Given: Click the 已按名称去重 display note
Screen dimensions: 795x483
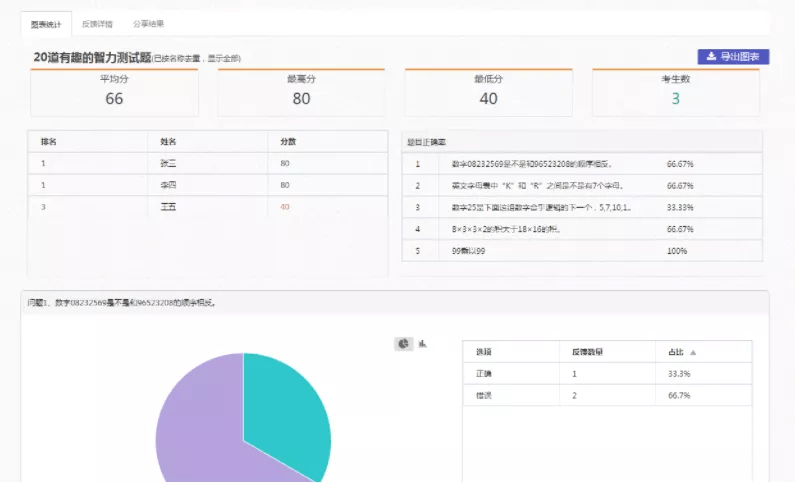Looking at the screenshot, I should point(196,59).
